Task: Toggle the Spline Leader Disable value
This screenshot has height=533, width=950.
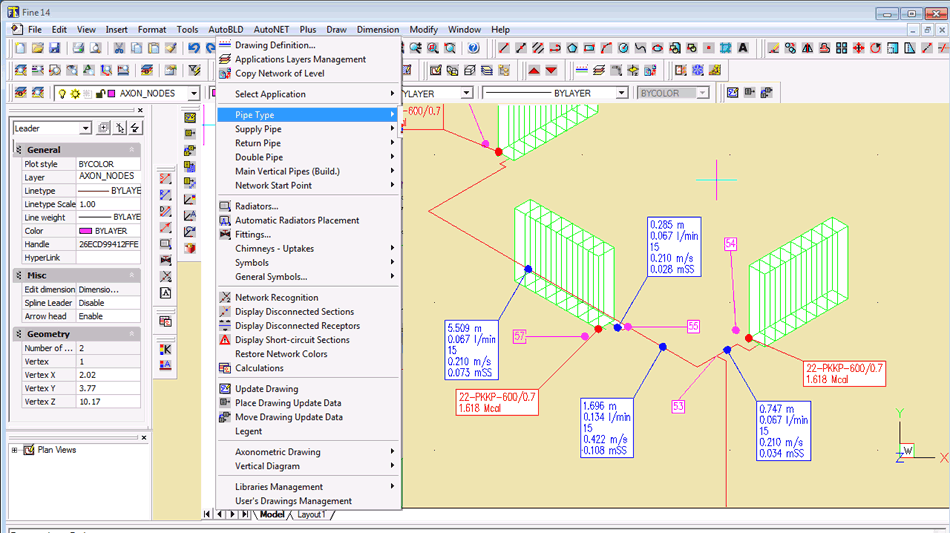Action: [x=108, y=303]
